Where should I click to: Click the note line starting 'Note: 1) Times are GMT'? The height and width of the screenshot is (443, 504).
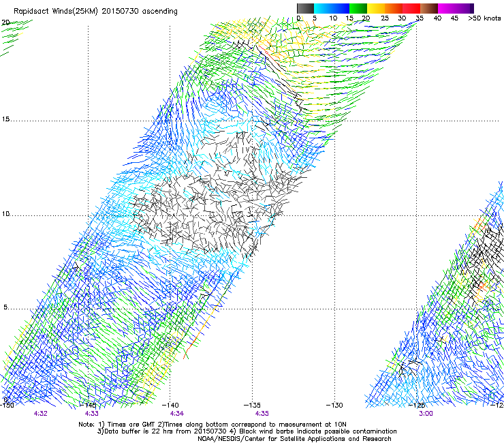point(212,425)
